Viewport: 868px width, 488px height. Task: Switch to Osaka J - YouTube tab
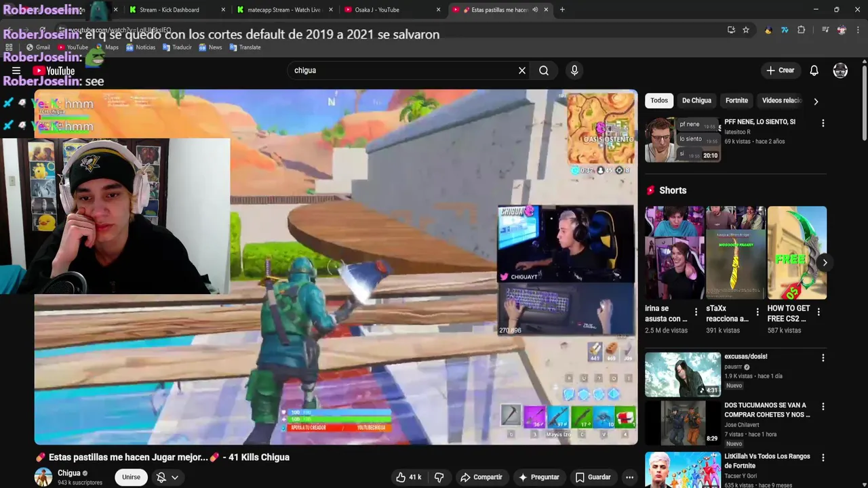click(x=385, y=9)
